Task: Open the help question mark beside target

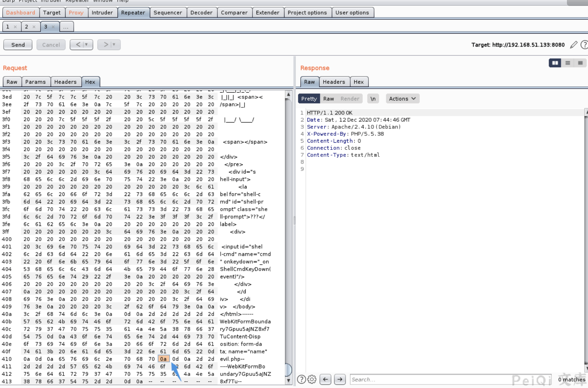Action: [x=584, y=44]
